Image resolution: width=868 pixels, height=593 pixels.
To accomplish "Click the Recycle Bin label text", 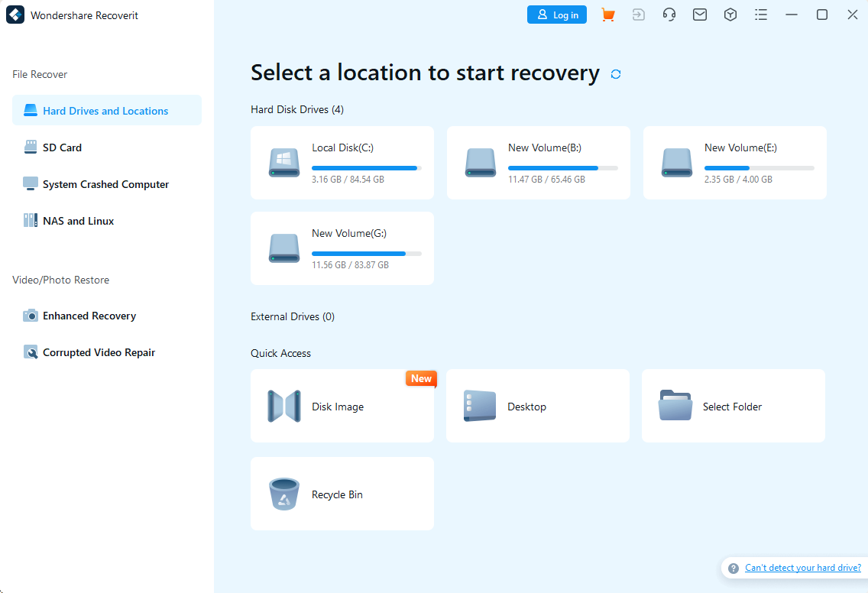I will [x=337, y=494].
